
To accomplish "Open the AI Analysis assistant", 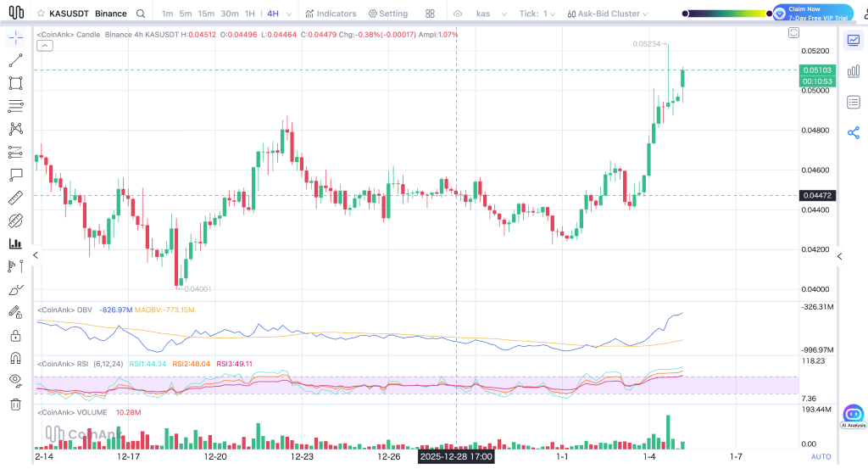I will (x=853, y=416).
